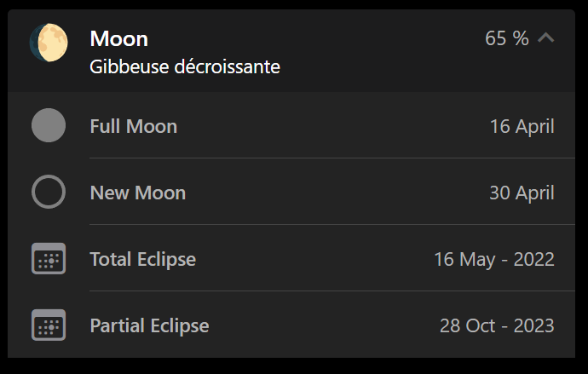This screenshot has height=374, width=588.
Task: Click the empty middle of the Partial Eclipse row
Action: (x=324, y=325)
